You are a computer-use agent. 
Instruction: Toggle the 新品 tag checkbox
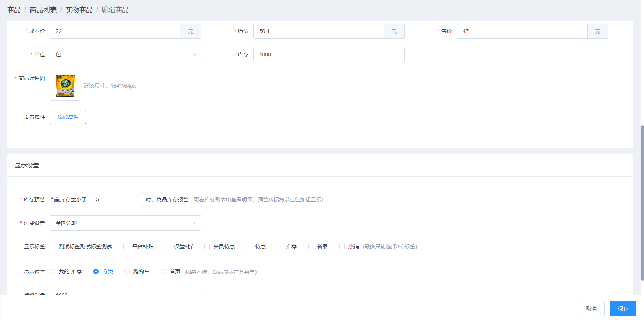coord(311,246)
